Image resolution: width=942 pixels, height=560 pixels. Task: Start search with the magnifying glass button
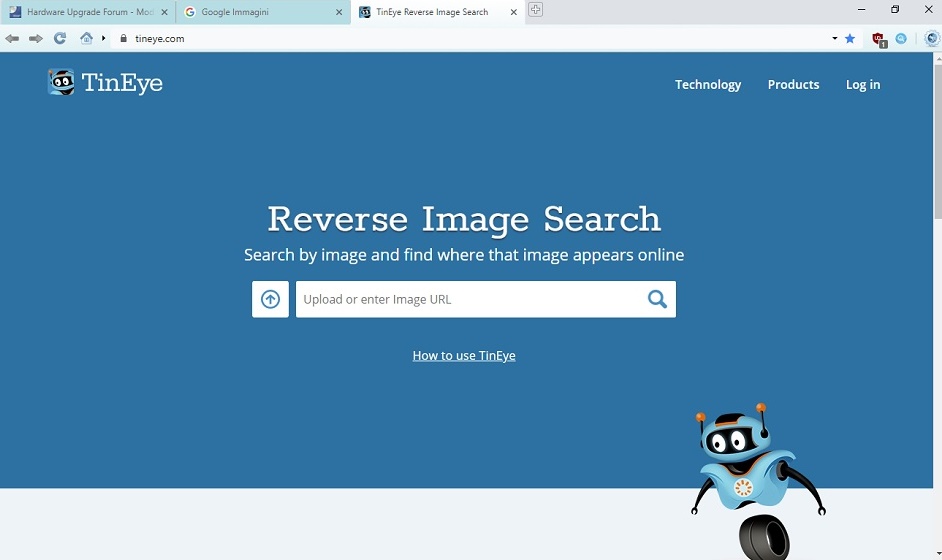point(657,299)
